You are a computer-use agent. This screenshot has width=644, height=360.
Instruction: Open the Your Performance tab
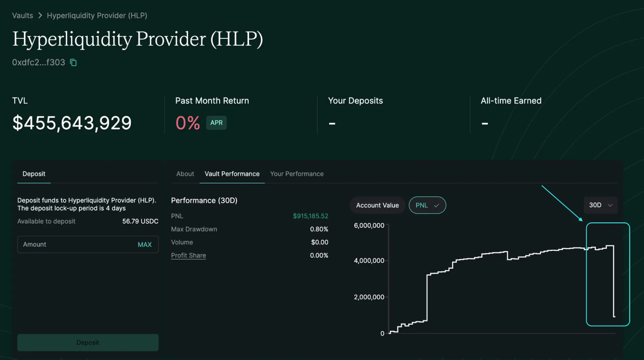pos(297,174)
